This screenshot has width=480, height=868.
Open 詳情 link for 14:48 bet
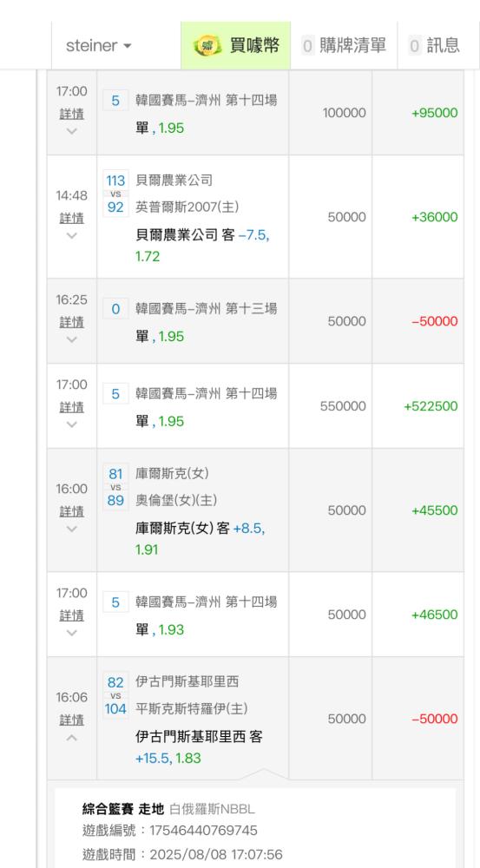click(x=71, y=218)
